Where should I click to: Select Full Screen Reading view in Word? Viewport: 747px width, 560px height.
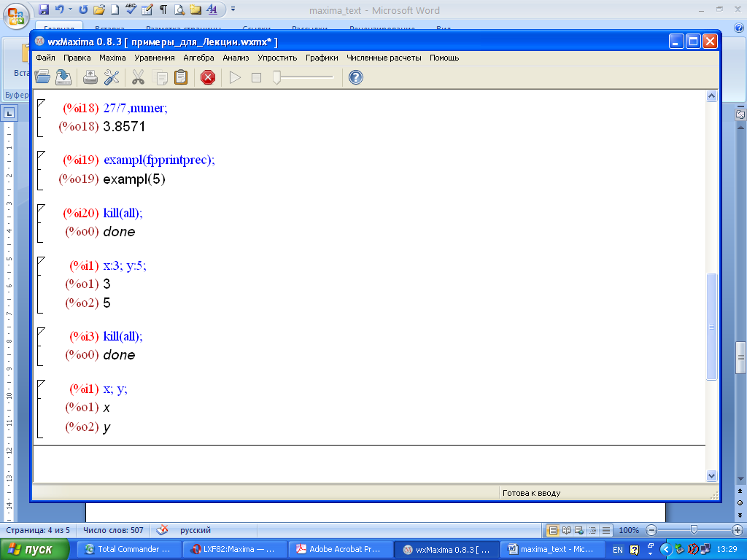tap(566, 530)
